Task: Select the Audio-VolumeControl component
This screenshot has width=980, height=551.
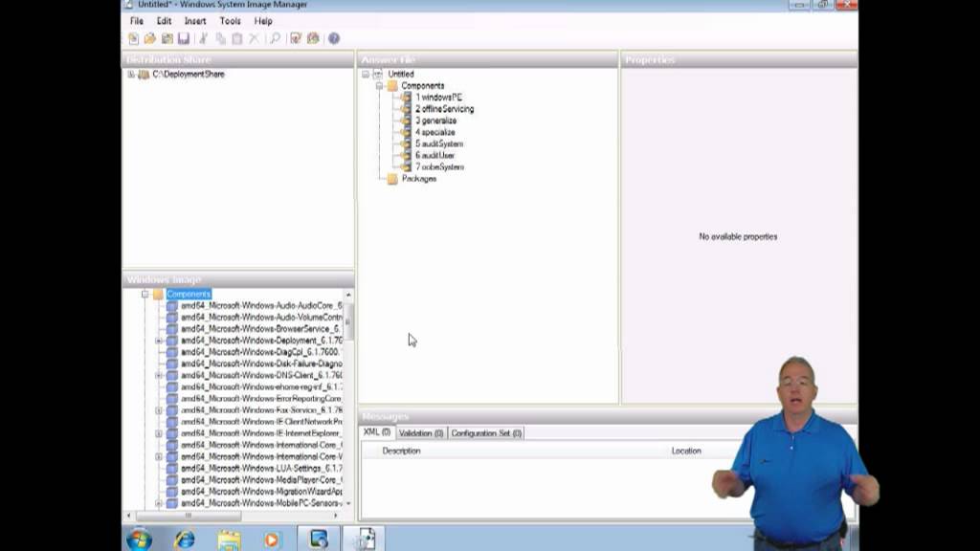Action: pyautogui.click(x=261, y=318)
